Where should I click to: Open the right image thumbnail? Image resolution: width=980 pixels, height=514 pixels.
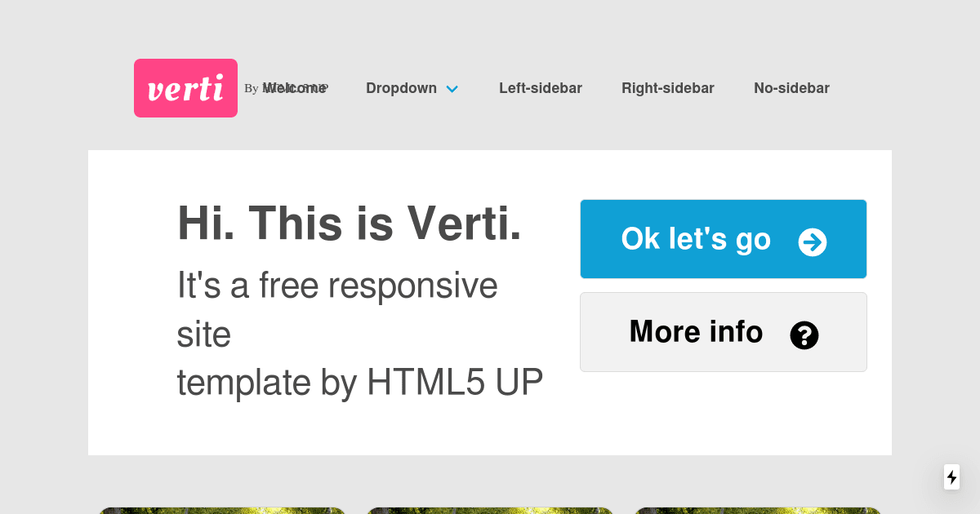pos(758,510)
